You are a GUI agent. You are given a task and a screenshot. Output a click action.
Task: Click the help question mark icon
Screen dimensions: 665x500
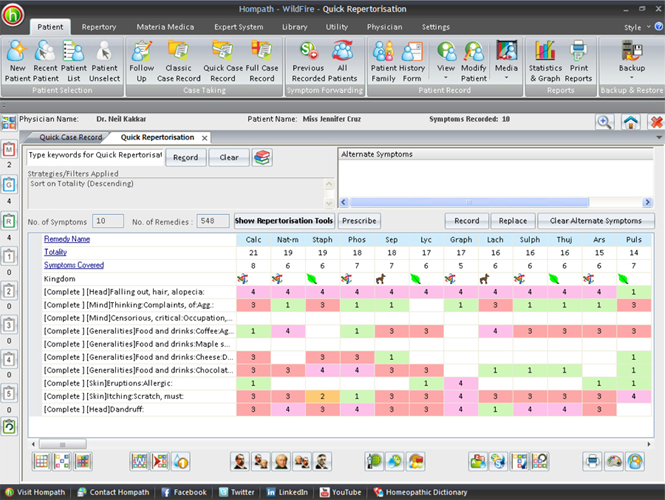pyautogui.click(x=659, y=27)
